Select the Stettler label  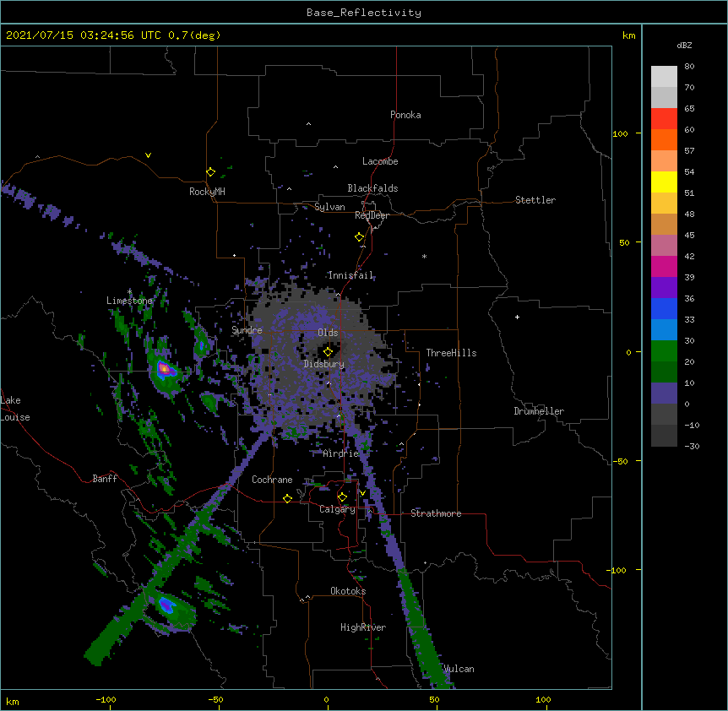tap(535, 200)
